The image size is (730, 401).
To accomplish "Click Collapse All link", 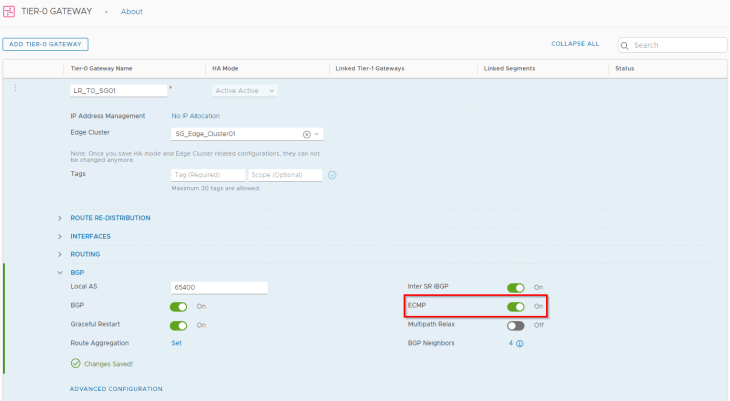I will pyautogui.click(x=575, y=44).
